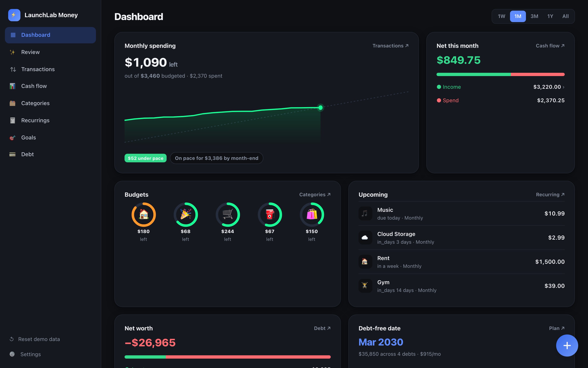
Task: Open the party budget ring with $68 left
Action: point(186,215)
